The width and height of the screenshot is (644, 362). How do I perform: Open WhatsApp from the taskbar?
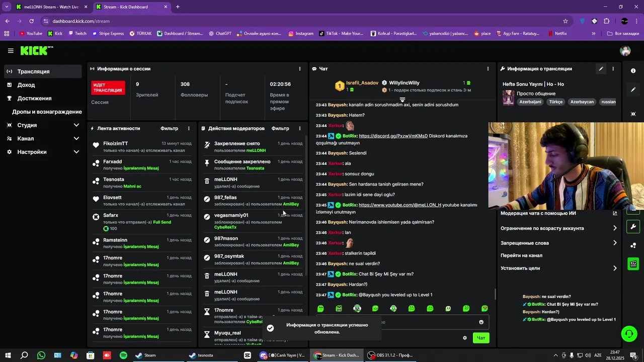click(41, 355)
